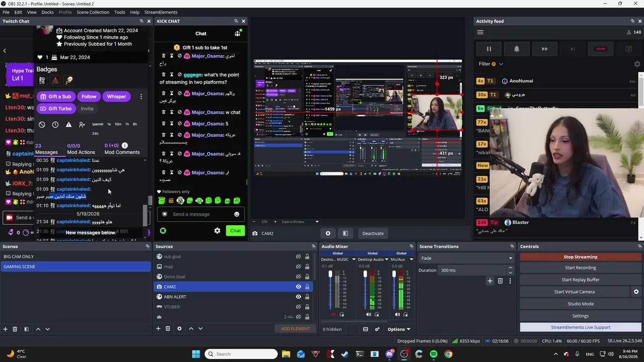Open CAM2 source filters icon
Image resolution: width=644 pixels, height=362 pixels.
click(x=345, y=233)
